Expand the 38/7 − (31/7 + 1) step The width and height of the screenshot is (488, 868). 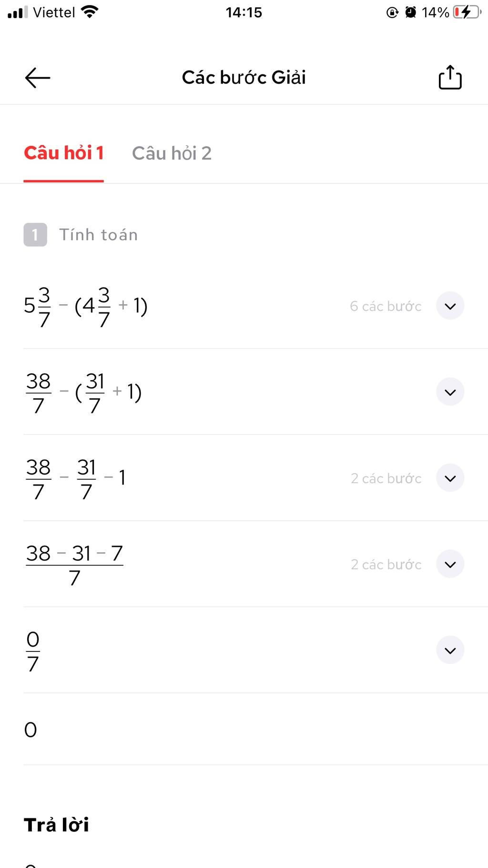point(450,392)
